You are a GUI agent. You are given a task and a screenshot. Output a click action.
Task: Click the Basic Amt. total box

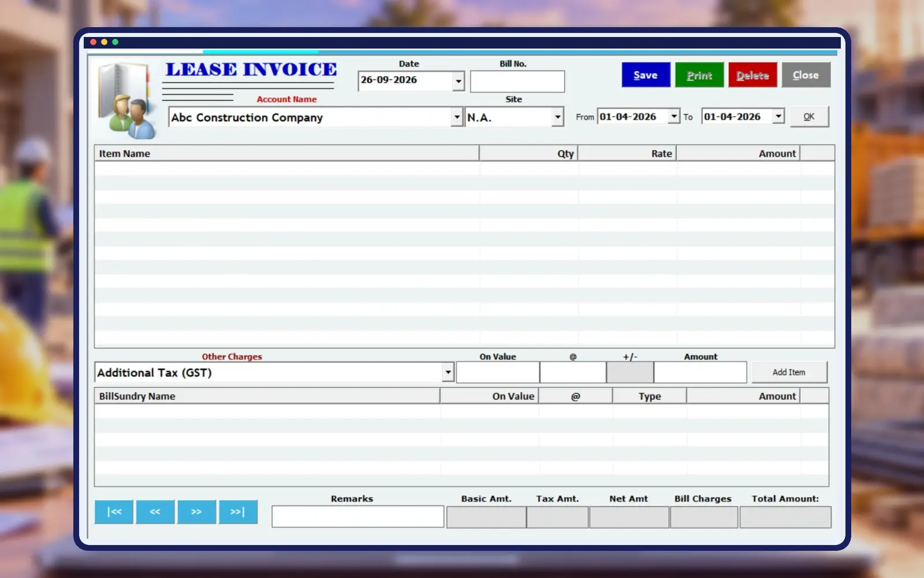486,517
